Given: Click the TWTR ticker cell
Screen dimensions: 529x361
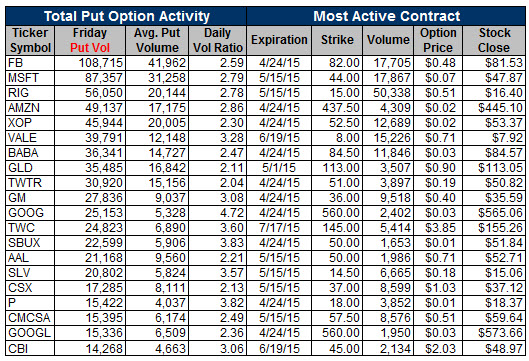Looking at the screenshot, I should point(30,183).
